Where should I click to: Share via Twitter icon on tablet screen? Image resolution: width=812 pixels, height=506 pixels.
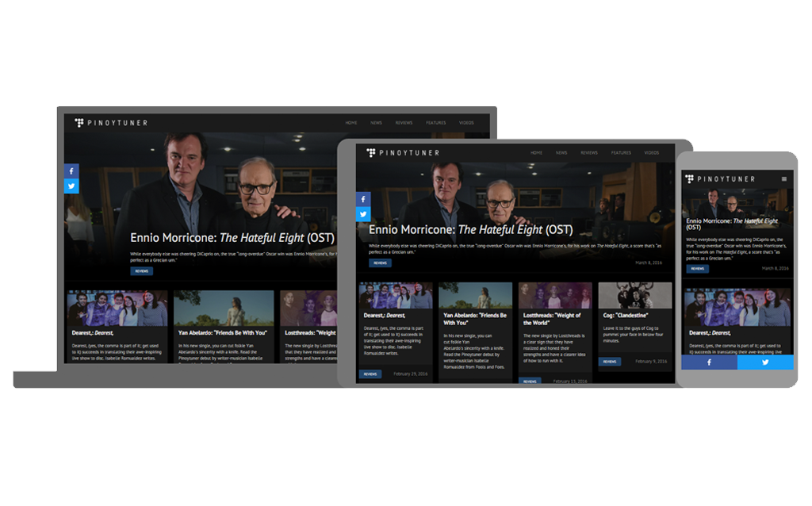[363, 214]
